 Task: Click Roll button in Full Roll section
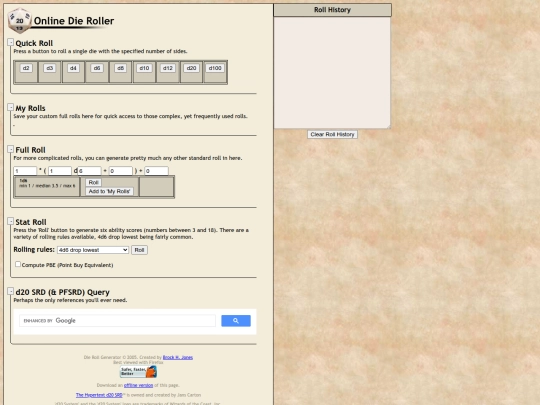[x=93, y=183]
